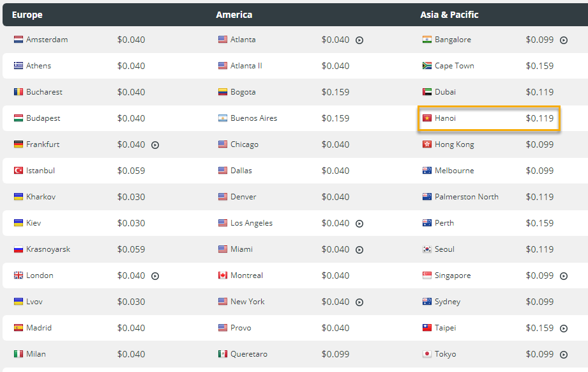The height and width of the screenshot is (372, 588).
Task: Click the circled arrow icon beside Atlanta's price
Action: click(x=359, y=39)
